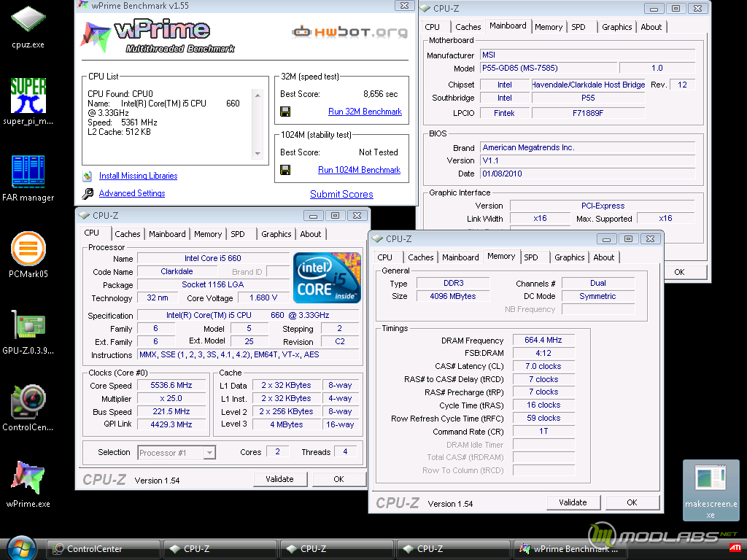Open About tab in lower-left CPU-Z window
The image size is (747, 560).
[311, 234]
